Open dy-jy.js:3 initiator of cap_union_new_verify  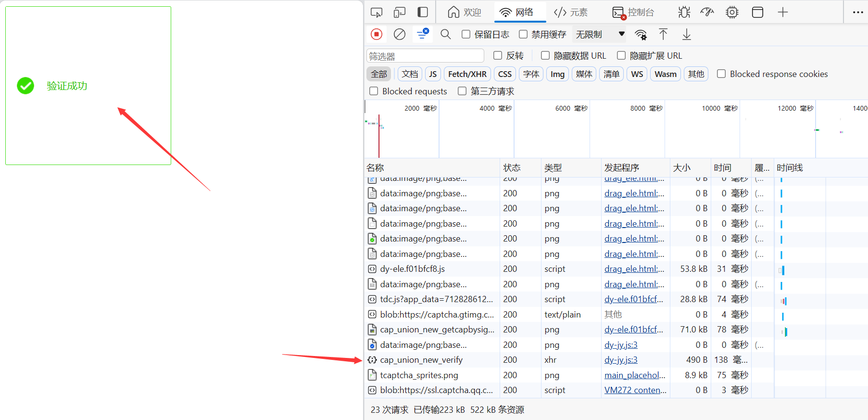click(621, 360)
